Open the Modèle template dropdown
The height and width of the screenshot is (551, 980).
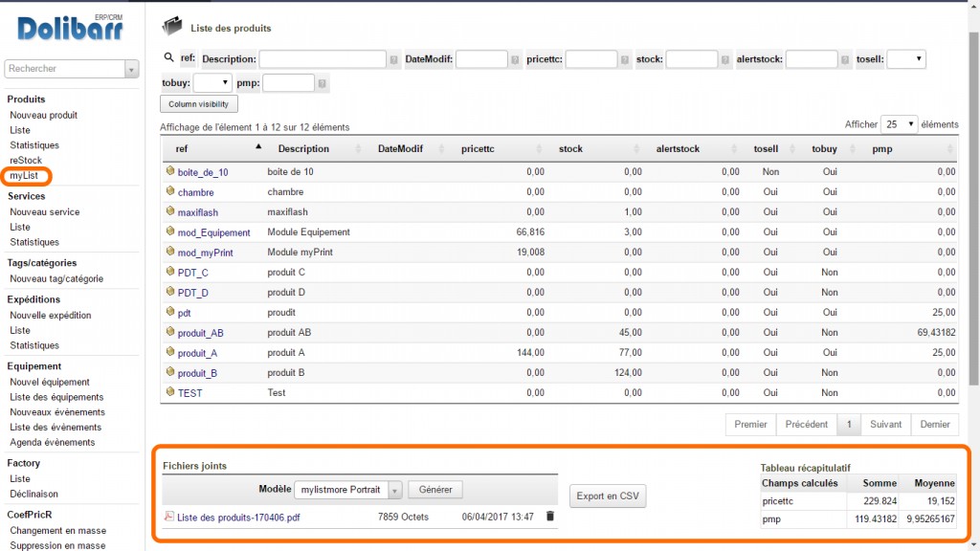(349, 490)
